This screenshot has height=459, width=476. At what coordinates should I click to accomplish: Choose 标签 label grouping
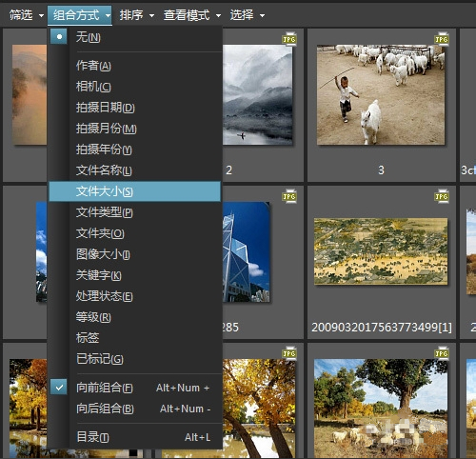click(135, 338)
